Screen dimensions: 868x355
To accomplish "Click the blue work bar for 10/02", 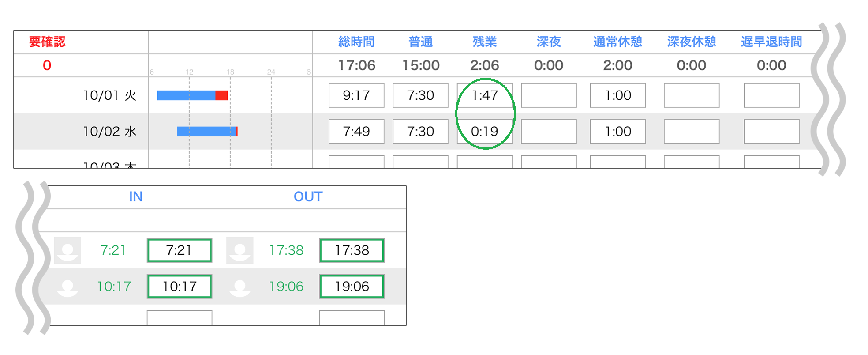I will 206,132.
